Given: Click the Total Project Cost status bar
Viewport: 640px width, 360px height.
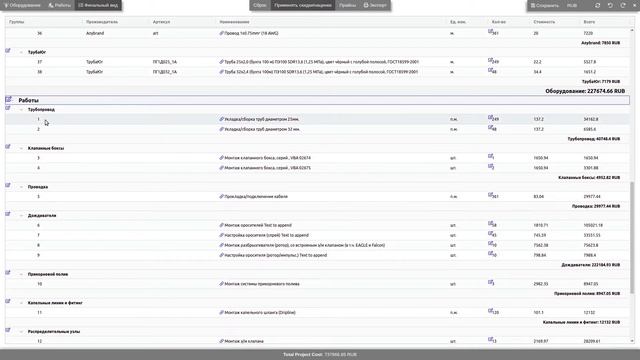Looking at the screenshot, I should [320, 354].
